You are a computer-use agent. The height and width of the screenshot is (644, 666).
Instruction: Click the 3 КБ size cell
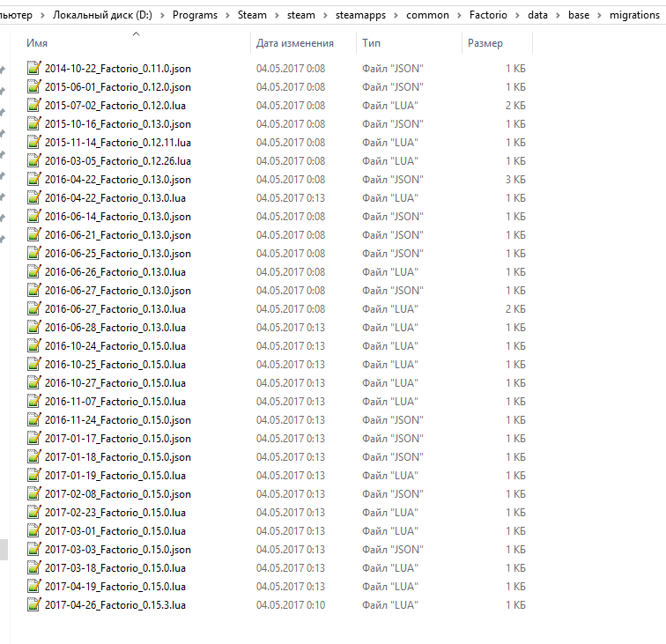click(x=515, y=179)
